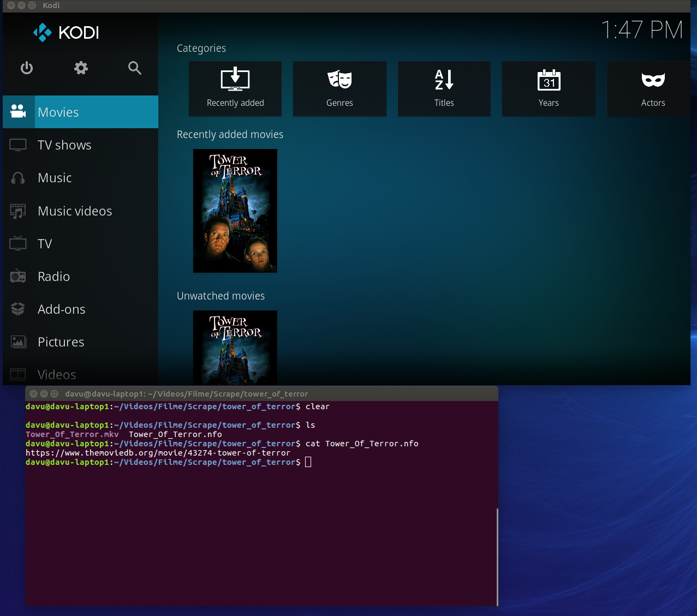The image size is (697, 616).
Task: Open the Kodi search magnifier
Action: coord(135,68)
